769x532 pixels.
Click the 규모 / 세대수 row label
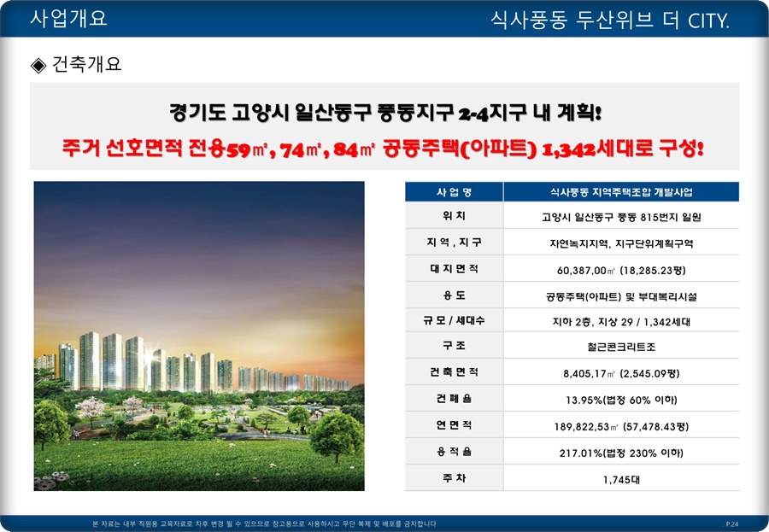455,321
